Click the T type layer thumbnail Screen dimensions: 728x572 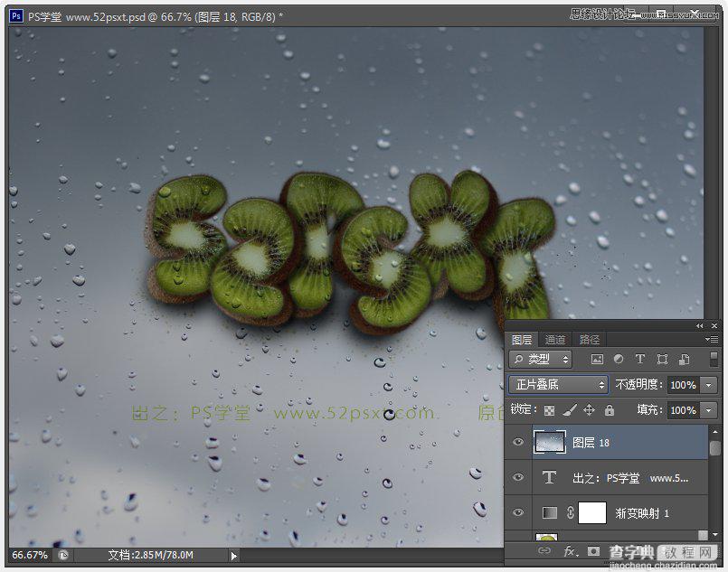[550, 477]
